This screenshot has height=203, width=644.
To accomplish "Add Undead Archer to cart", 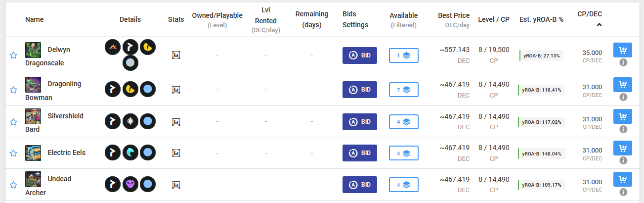I will 623,179.
